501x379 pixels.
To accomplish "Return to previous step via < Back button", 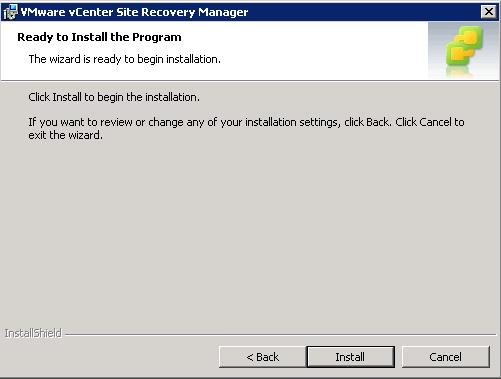I will (263, 357).
